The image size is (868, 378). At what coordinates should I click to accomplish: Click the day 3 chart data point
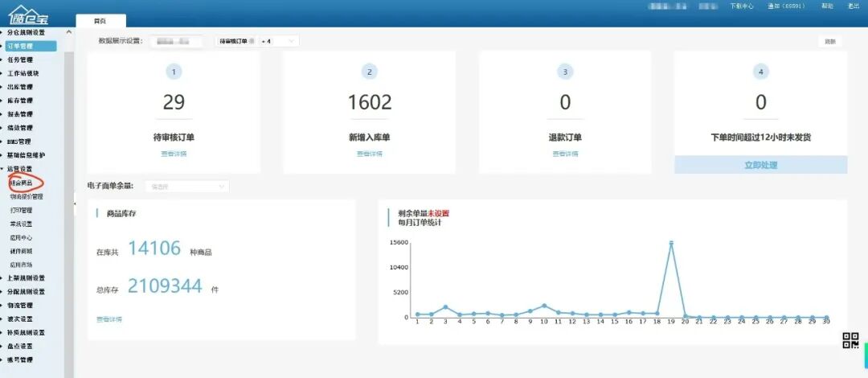click(x=445, y=307)
